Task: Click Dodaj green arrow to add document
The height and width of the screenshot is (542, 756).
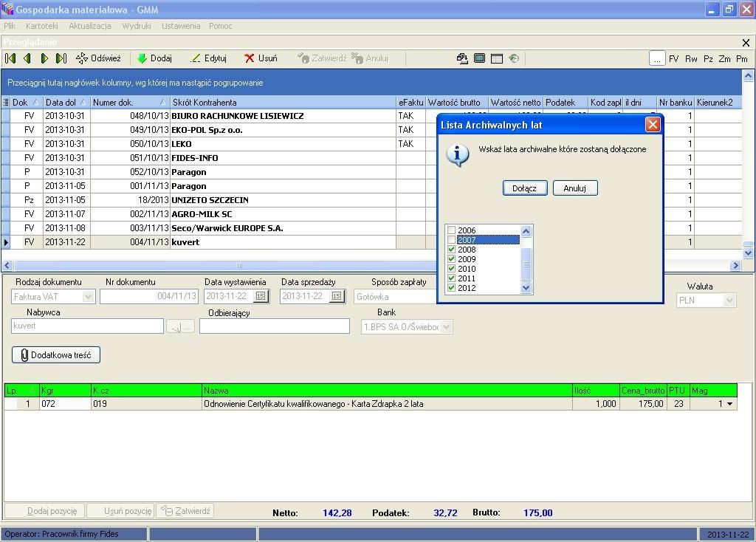Action: coord(142,58)
